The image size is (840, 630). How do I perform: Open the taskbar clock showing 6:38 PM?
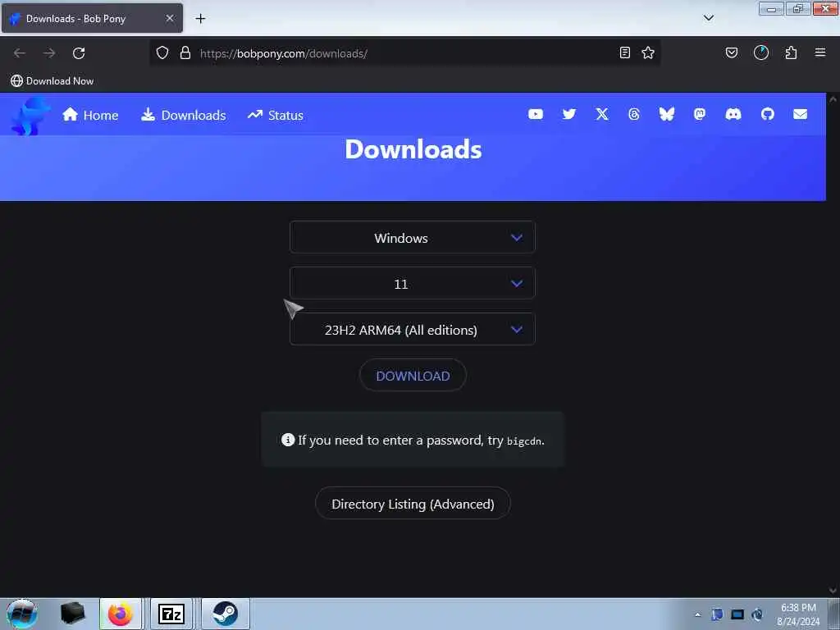coord(798,614)
